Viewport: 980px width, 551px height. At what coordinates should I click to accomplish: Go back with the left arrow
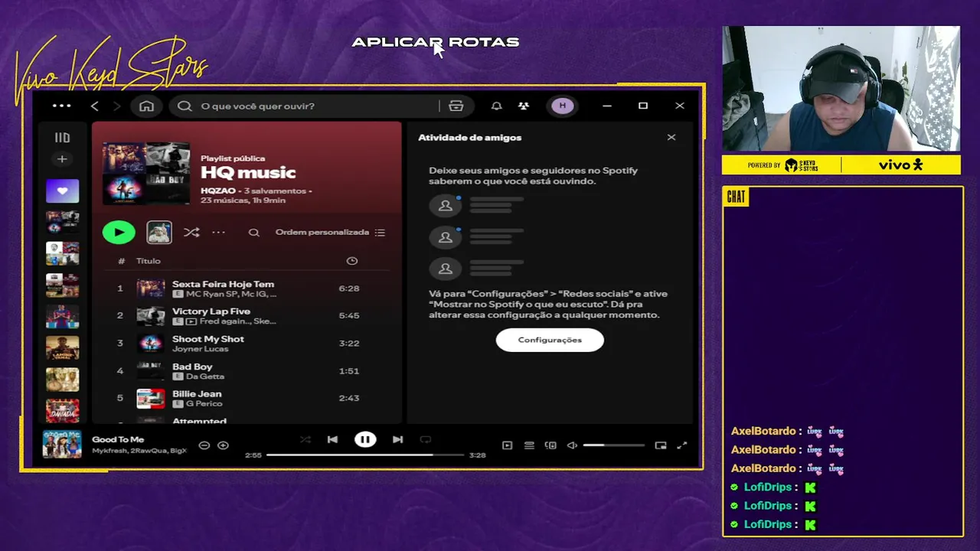pyautogui.click(x=95, y=106)
